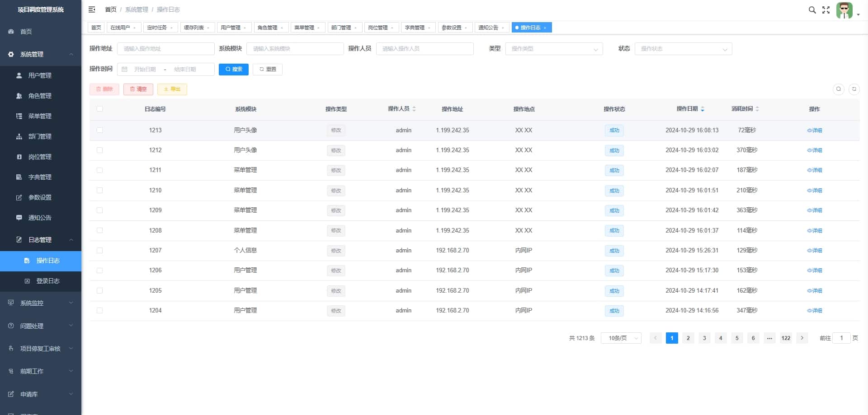
Task: Tick the checkbox for log 1210
Action: tap(99, 190)
